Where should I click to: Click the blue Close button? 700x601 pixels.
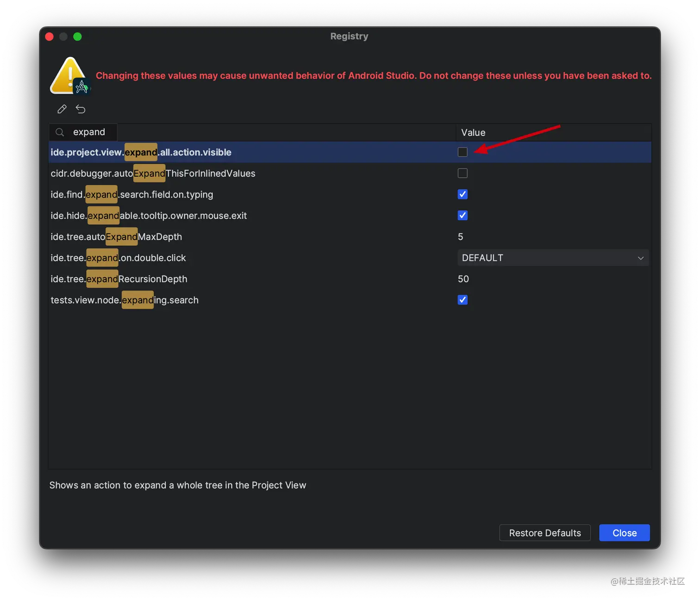(625, 533)
